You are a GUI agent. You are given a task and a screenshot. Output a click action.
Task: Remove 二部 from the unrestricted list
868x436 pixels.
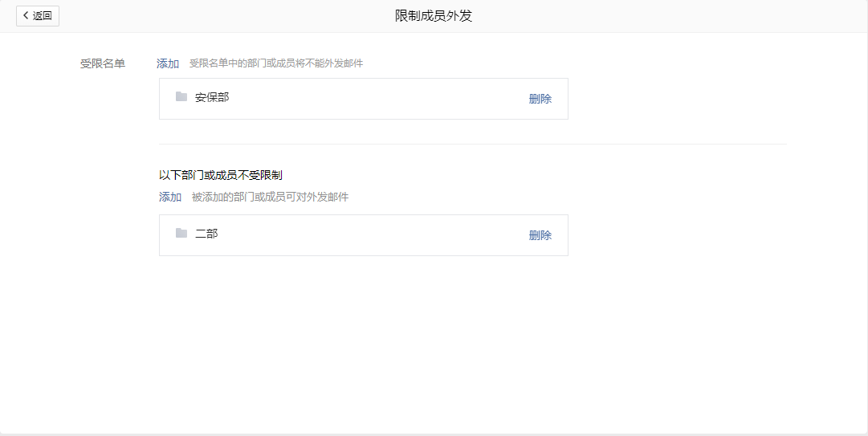pos(540,235)
